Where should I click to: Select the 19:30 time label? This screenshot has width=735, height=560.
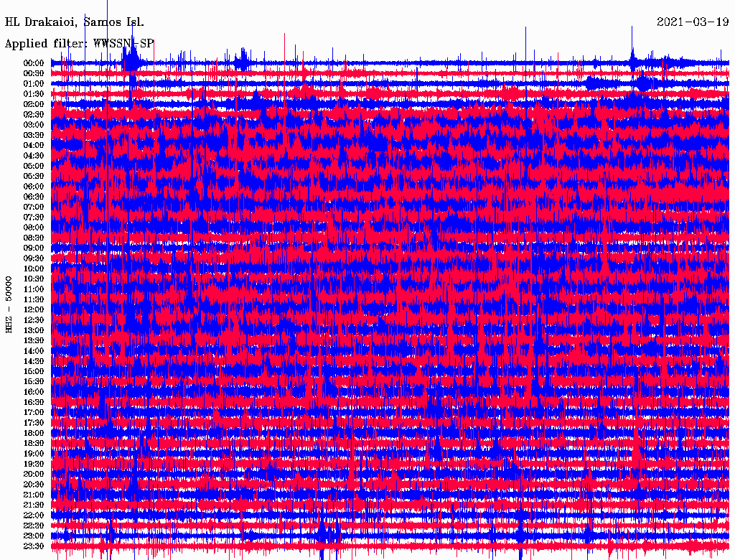34,464
